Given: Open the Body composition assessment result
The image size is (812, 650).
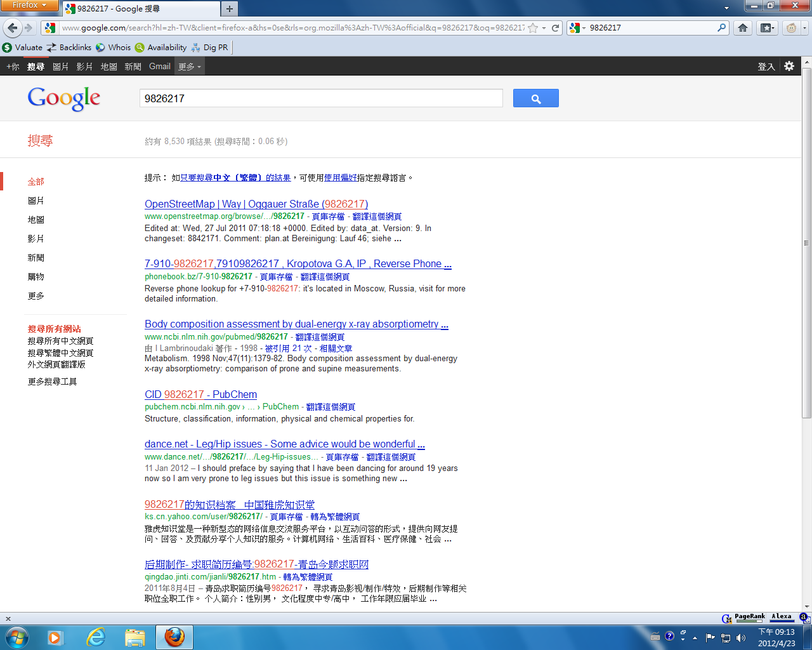Looking at the screenshot, I should [296, 324].
